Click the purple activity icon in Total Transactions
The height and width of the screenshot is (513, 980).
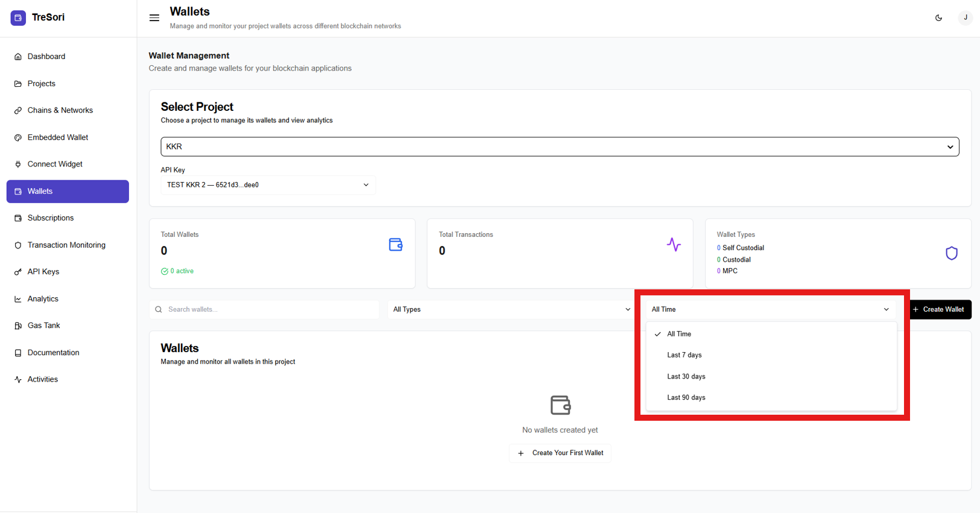(x=674, y=245)
